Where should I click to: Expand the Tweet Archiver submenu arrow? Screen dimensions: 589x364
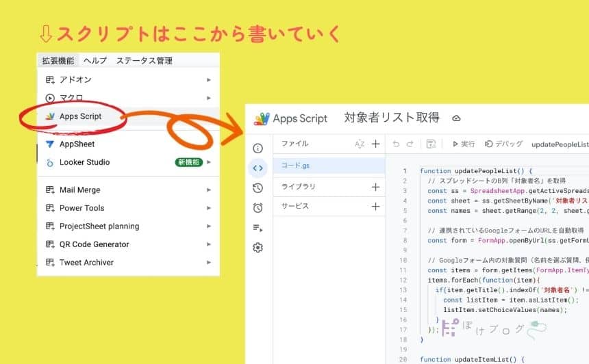click(x=208, y=262)
